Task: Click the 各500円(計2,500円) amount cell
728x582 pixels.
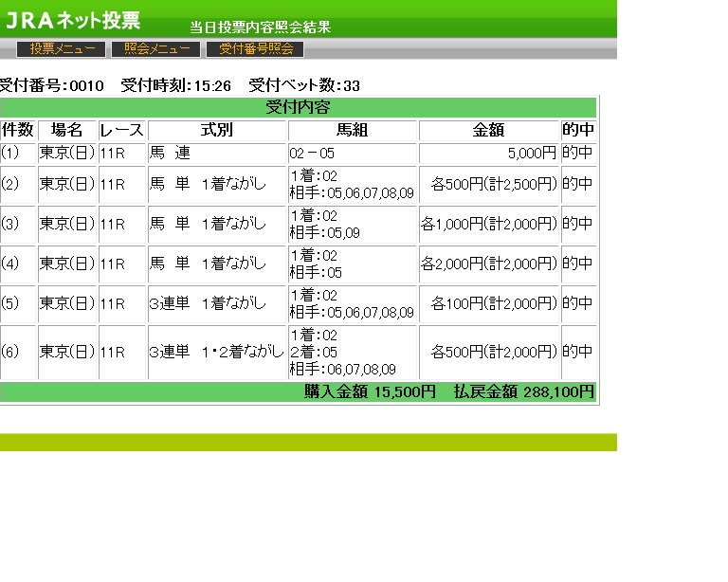Action: click(488, 184)
